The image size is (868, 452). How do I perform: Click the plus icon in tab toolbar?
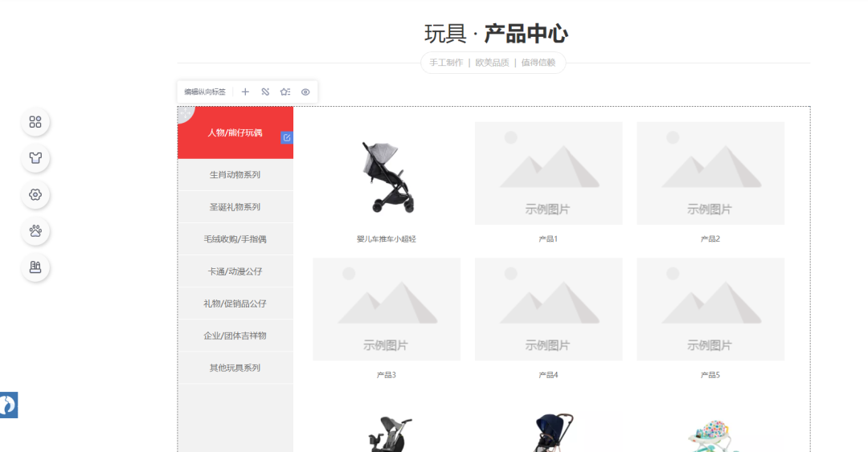(x=245, y=92)
